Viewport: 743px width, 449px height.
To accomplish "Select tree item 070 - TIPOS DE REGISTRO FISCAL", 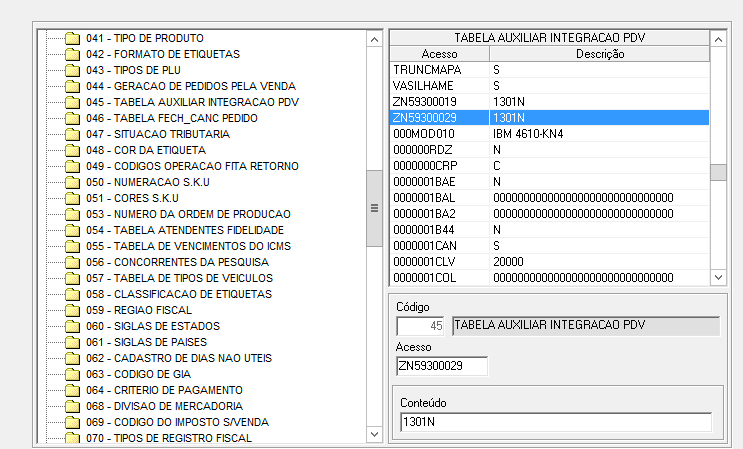I will click(169, 438).
